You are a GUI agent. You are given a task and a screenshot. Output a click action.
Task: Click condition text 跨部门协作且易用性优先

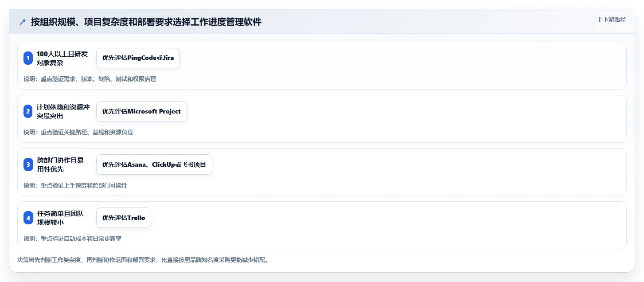coord(60,164)
